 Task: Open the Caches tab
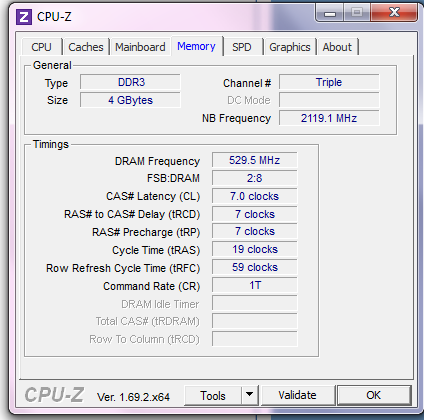coord(86,47)
